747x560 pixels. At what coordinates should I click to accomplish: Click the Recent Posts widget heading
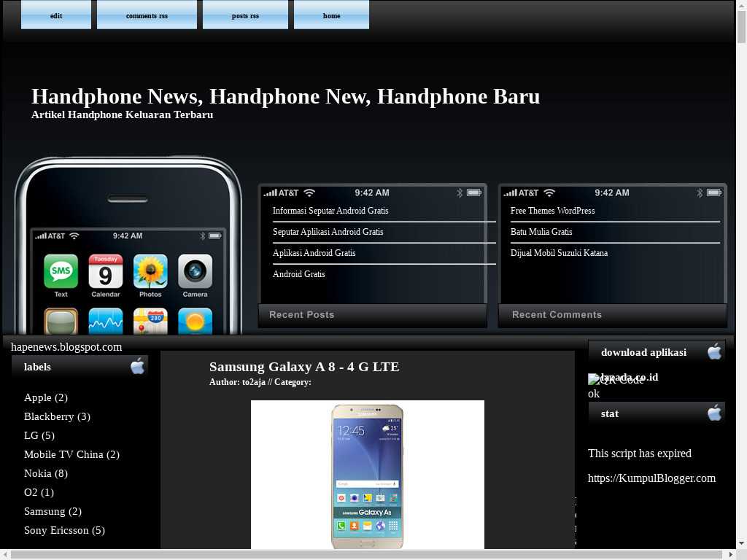click(x=301, y=315)
